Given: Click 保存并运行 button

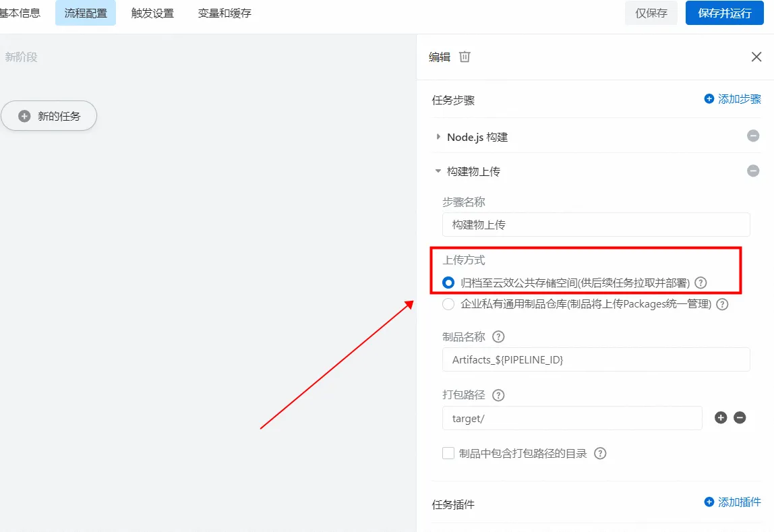Looking at the screenshot, I should click(724, 13).
